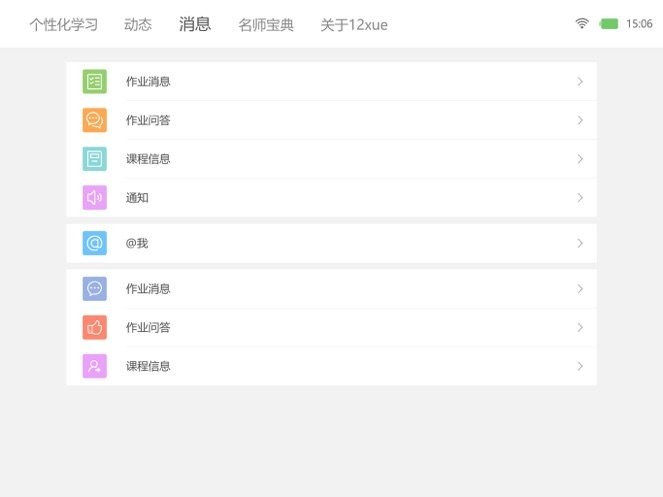Click the green checklist icon for 作业消息
The width and height of the screenshot is (663, 497).
click(94, 82)
